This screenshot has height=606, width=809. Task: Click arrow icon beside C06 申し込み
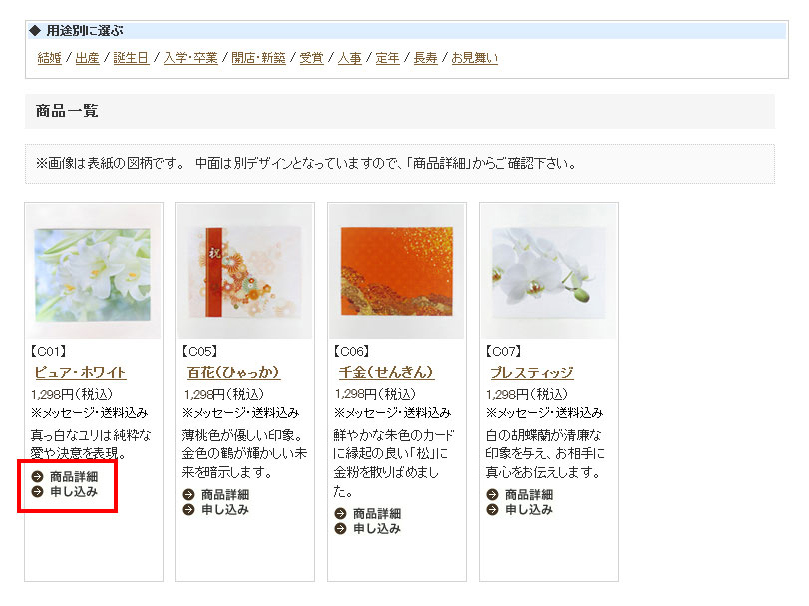(340, 528)
